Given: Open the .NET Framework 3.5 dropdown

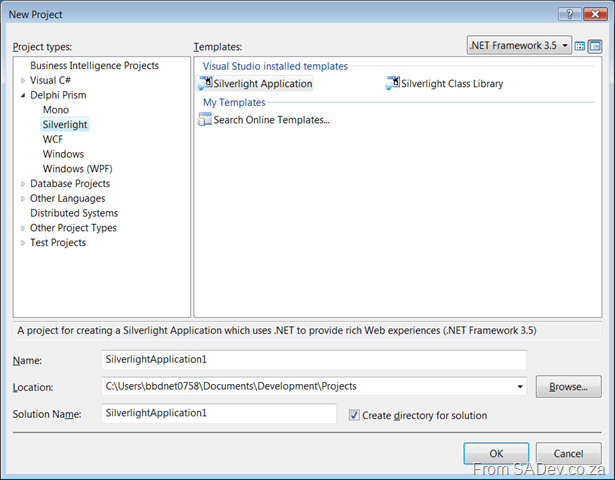Looking at the screenshot, I should pyautogui.click(x=519, y=45).
